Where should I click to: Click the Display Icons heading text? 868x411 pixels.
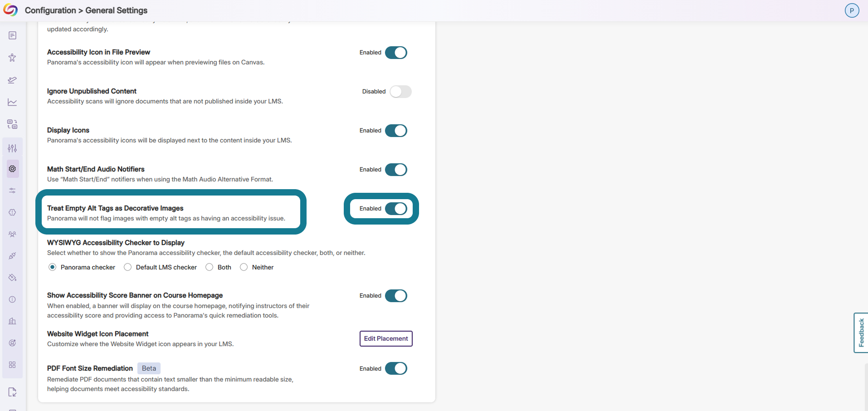tap(68, 130)
